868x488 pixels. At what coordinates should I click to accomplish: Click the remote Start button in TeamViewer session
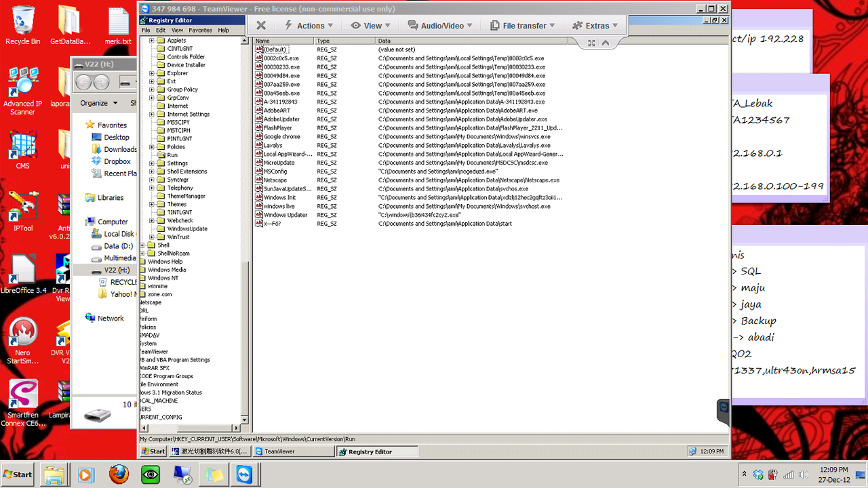[153, 451]
